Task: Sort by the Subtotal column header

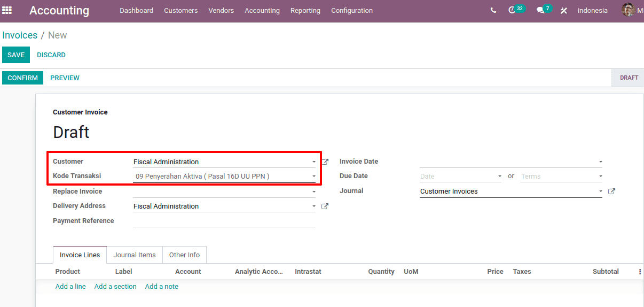Action: [606, 272]
